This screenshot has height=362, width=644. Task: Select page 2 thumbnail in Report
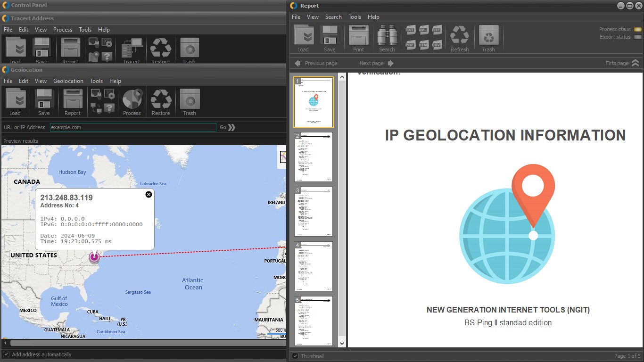coord(314,157)
